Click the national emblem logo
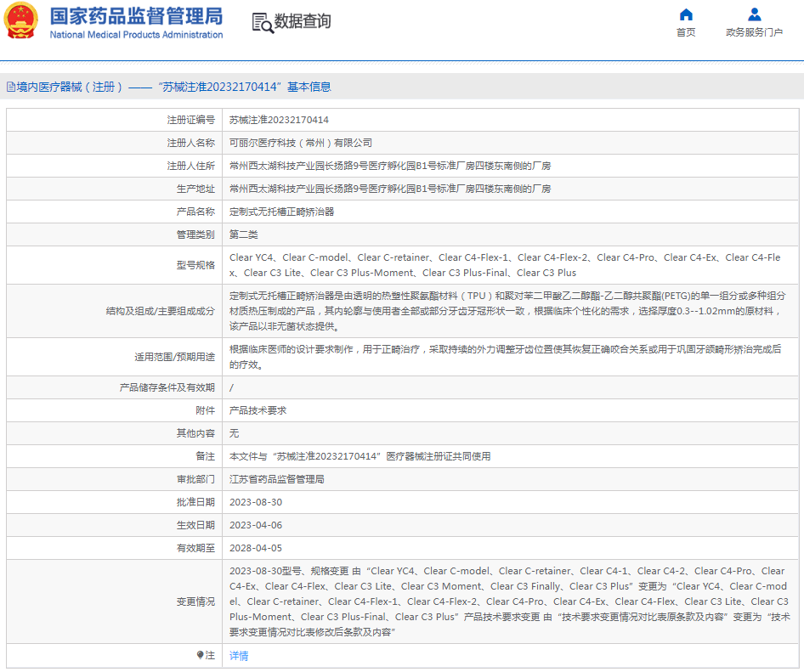The height and width of the screenshot is (672, 804). [x=21, y=21]
